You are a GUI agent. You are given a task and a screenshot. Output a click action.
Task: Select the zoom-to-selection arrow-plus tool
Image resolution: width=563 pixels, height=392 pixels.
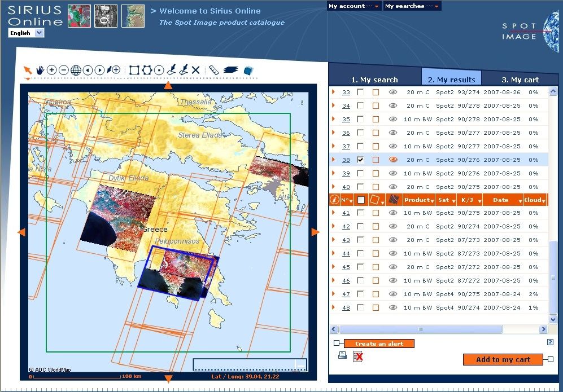[x=114, y=70]
